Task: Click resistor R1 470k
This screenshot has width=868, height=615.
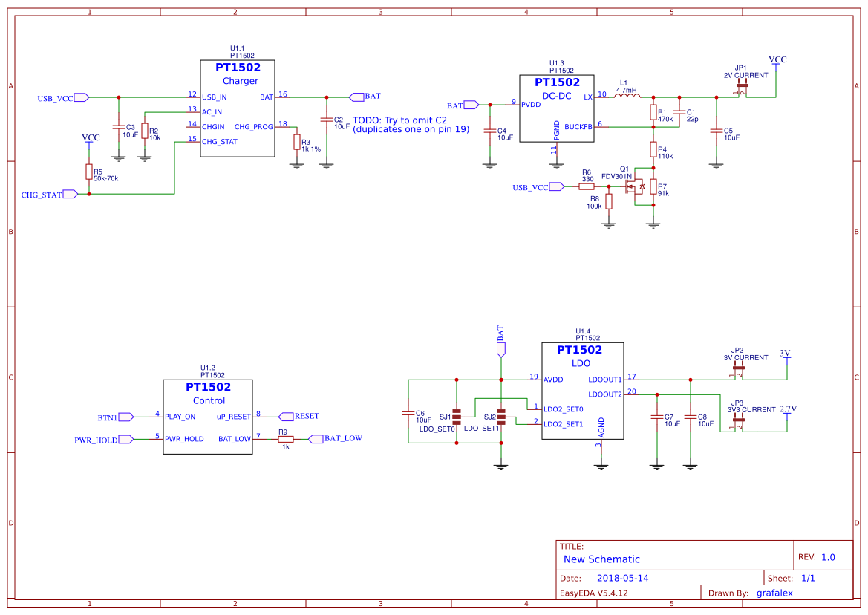Action: pyautogui.click(x=653, y=112)
